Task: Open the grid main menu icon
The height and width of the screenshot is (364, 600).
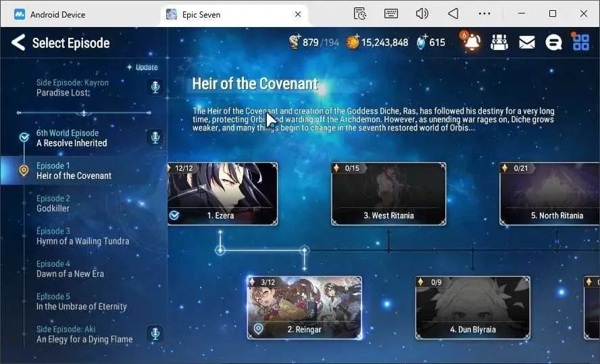Action: (x=580, y=42)
